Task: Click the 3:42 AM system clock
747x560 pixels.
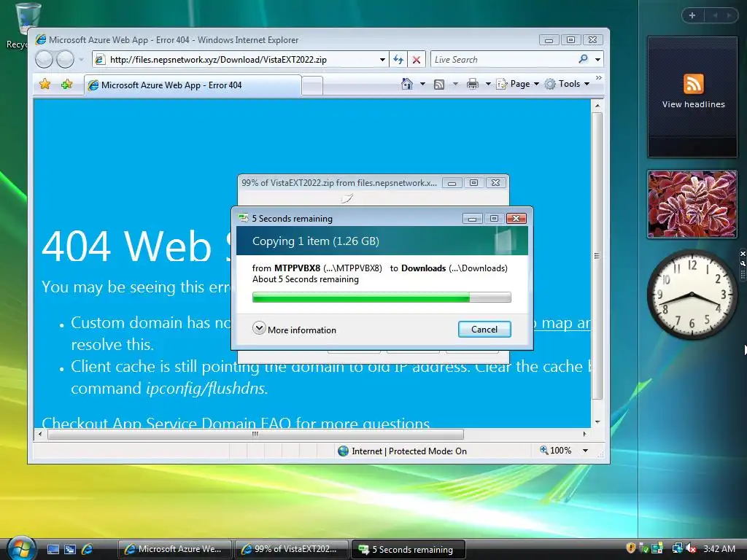Action: (719, 548)
